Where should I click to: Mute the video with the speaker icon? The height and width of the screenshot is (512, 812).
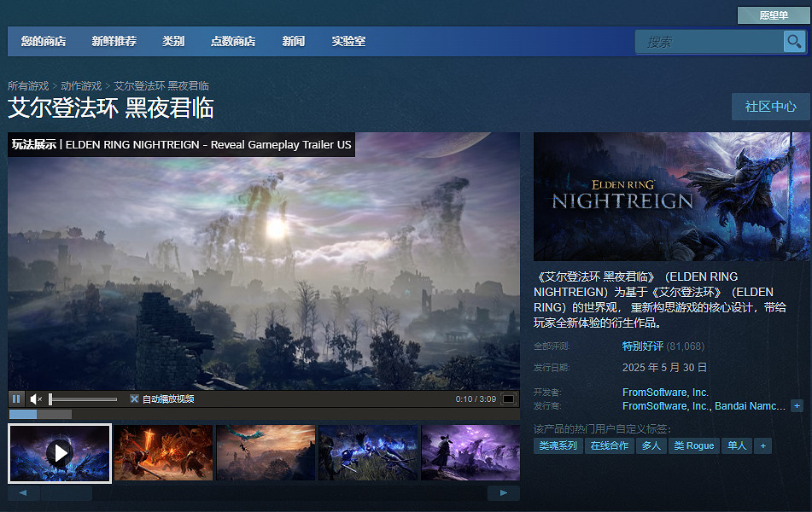click(x=35, y=398)
